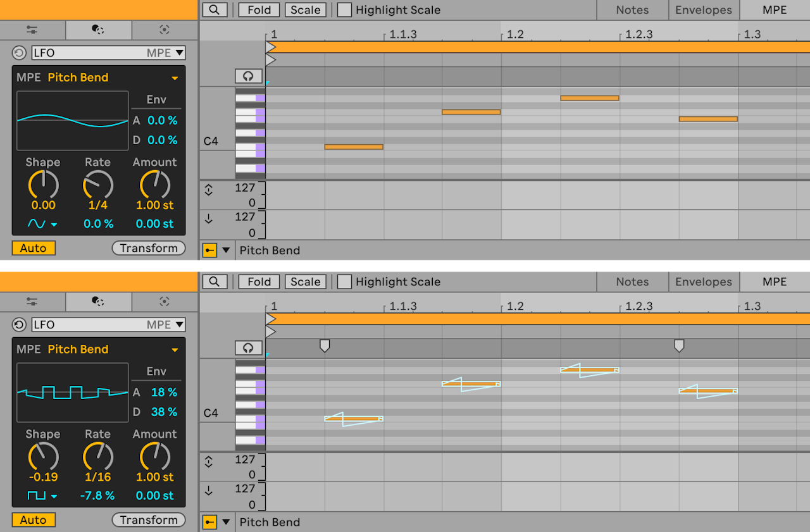Enable the Auto button on the LFO
This screenshot has width=810, height=532.
[33, 247]
